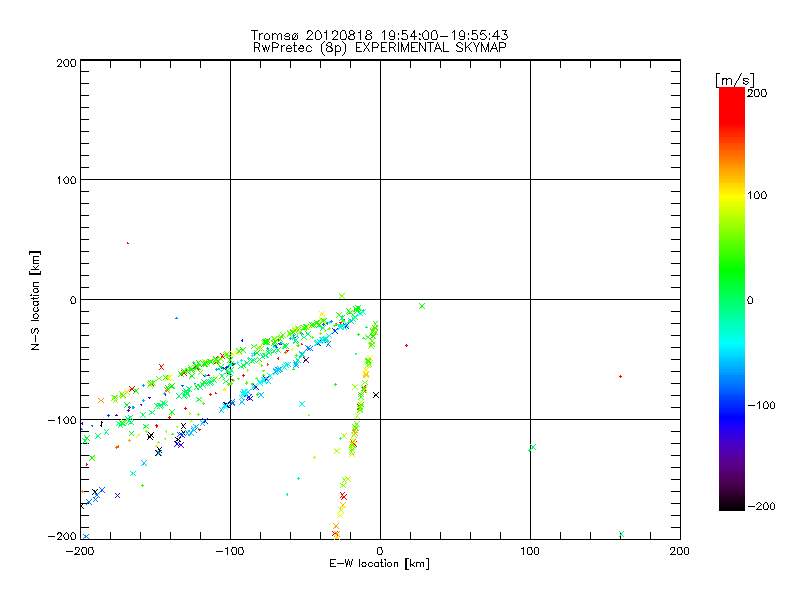
Task: Click the colorbar tick label '200'
Action: tap(757, 93)
